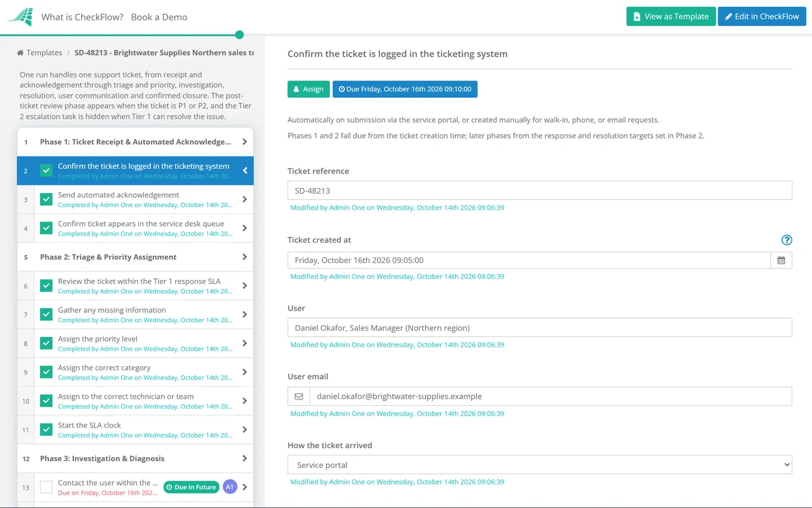Expand Phase 1 Ticket Receipt chevron
This screenshot has height=508, width=812.
coord(245,142)
